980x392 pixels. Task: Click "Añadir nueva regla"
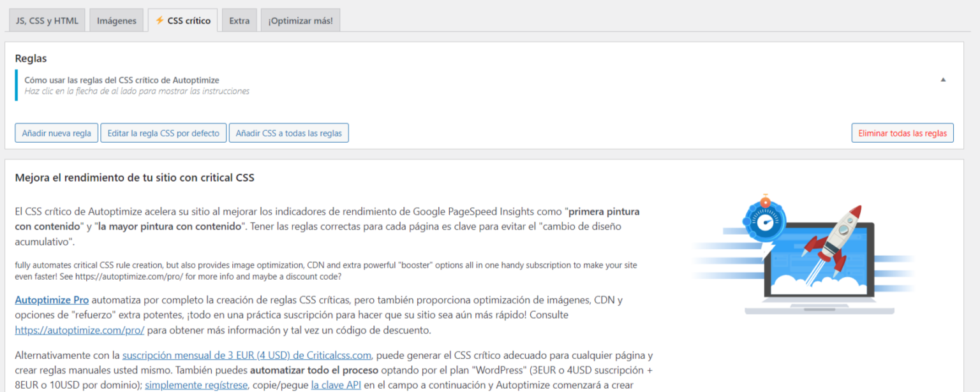[56, 133]
